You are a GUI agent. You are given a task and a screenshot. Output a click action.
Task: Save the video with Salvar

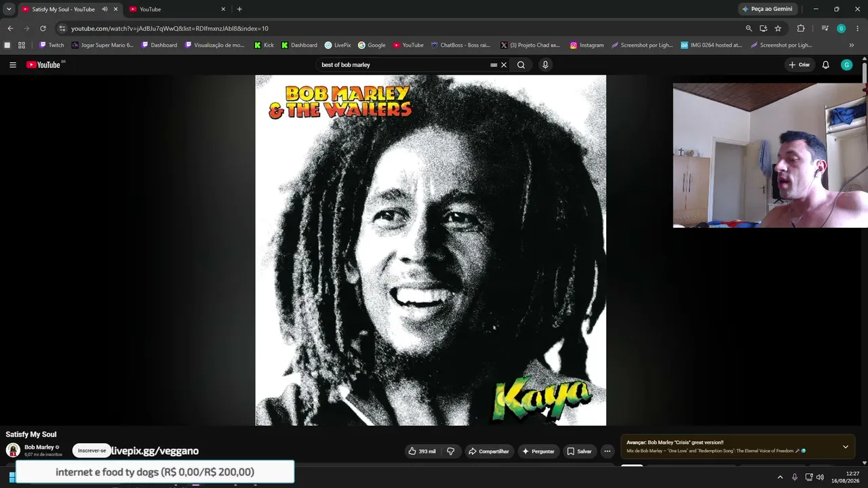[580, 451]
